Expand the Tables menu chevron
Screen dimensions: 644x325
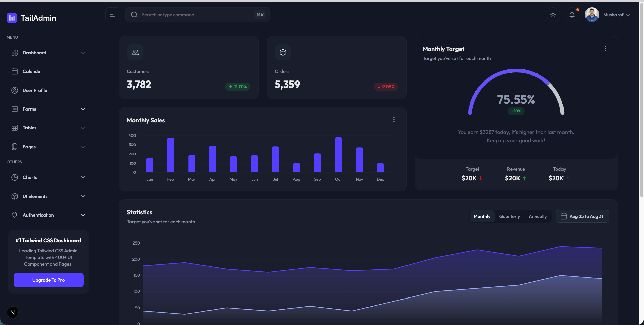83,128
